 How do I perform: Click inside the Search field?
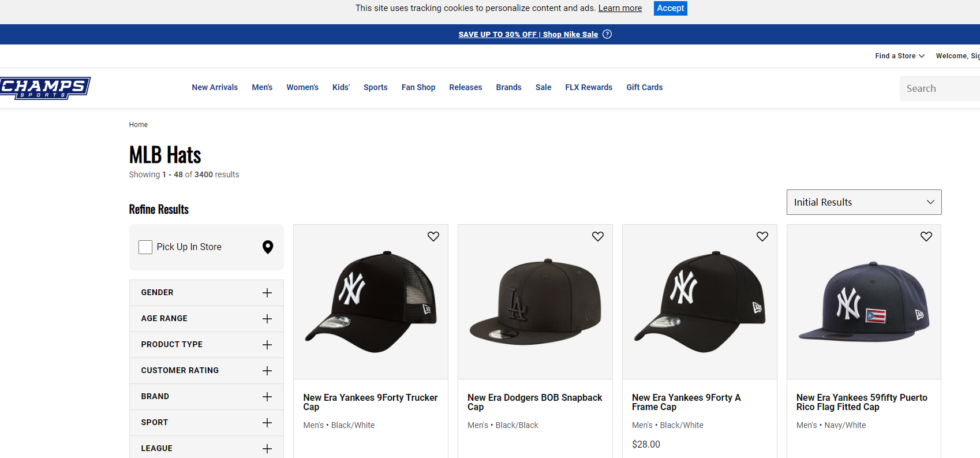[x=940, y=88]
